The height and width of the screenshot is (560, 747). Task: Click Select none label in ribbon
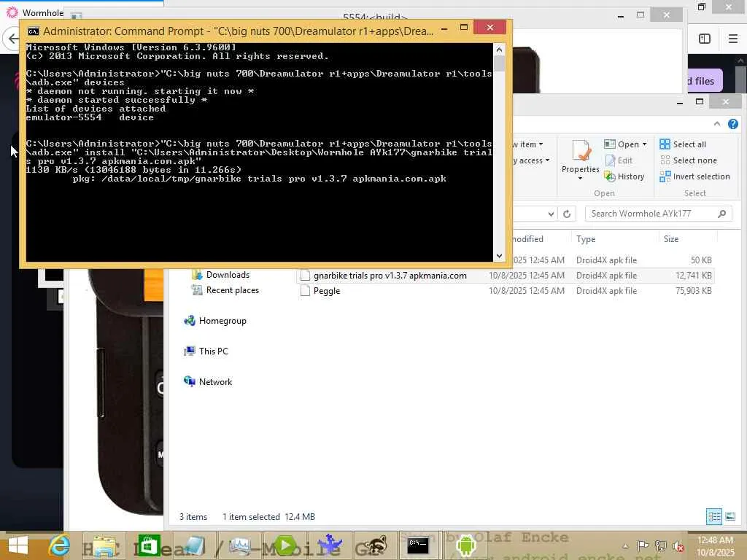pyautogui.click(x=695, y=160)
